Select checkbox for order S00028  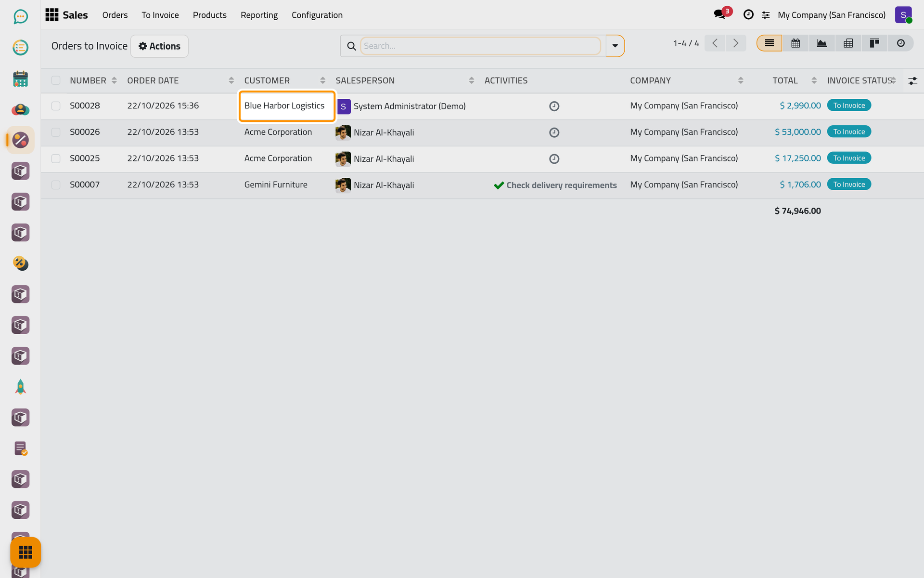point(56,106)
